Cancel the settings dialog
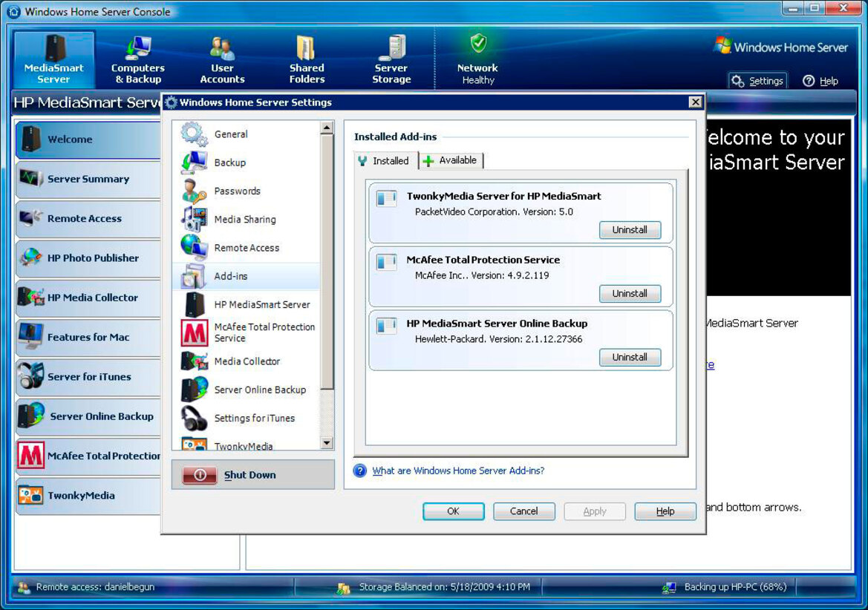 click(x=523, y=511)
